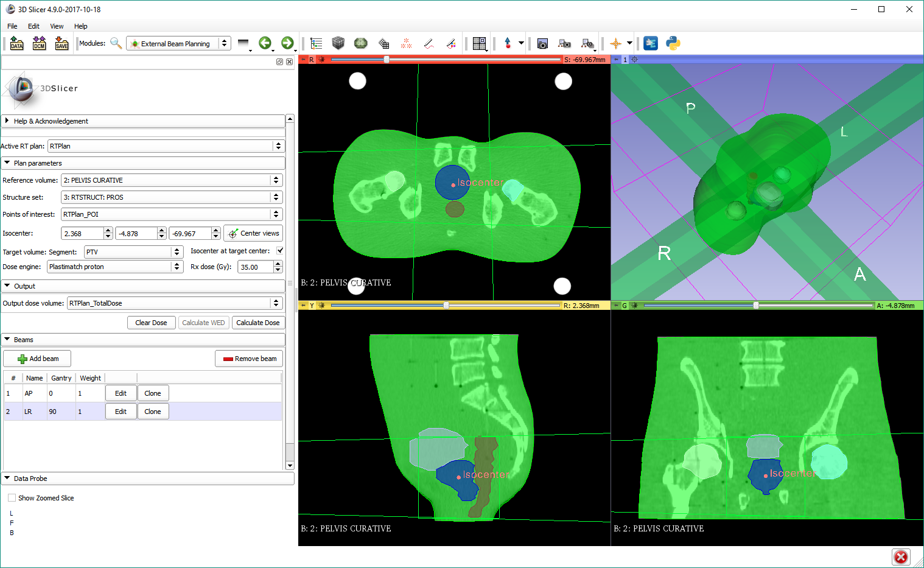This screenshot has width=924, height=568.
Task: Click the Load DATA icon
Action: pyautogui.click(x=16, y=43)
